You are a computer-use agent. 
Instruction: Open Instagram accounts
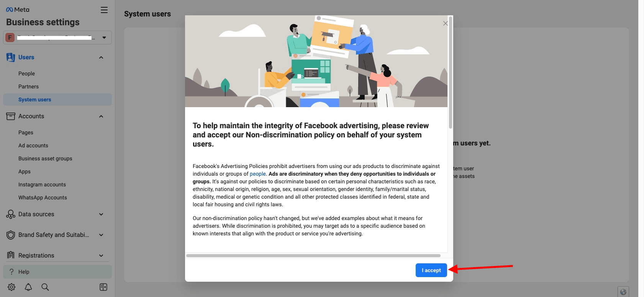click(42, 184)
